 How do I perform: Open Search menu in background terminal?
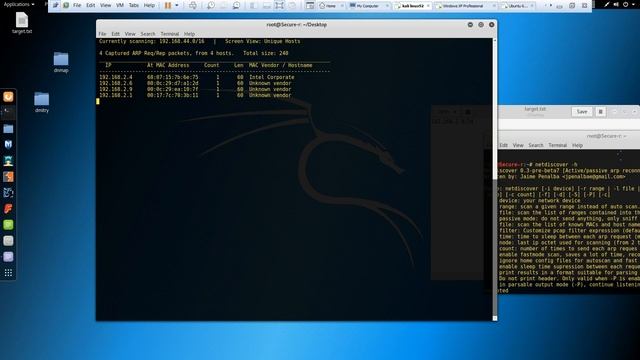(536, 145)
